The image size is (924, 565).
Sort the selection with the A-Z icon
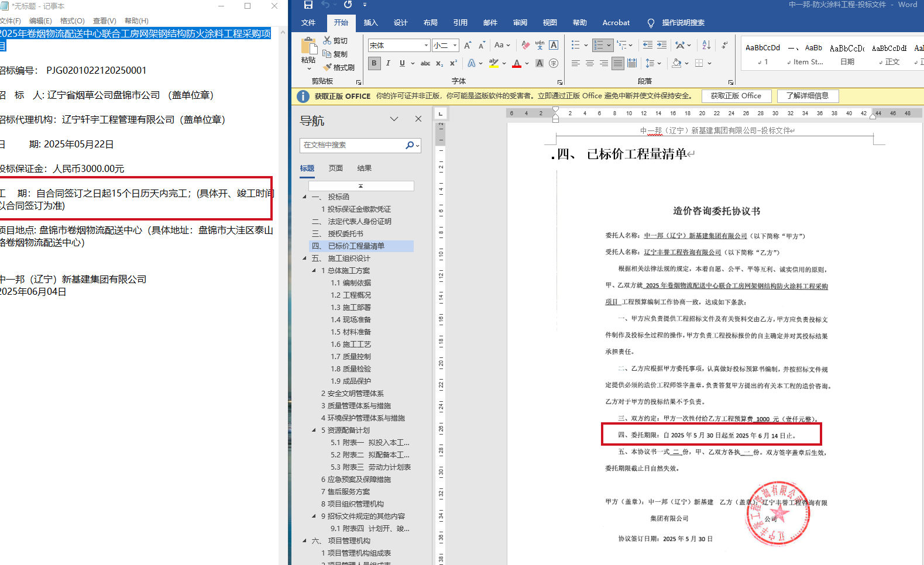[x=706, y=45]
